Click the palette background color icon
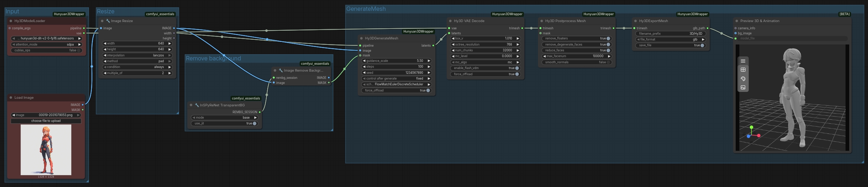868x187 pixels. tap(743, 78)
